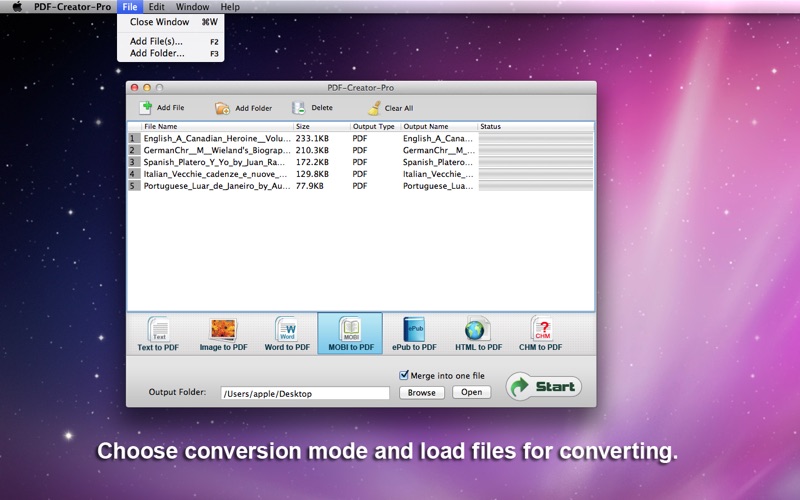Click output name Portuguese_Lua...

pyautogui.click(x=438, y=186)
